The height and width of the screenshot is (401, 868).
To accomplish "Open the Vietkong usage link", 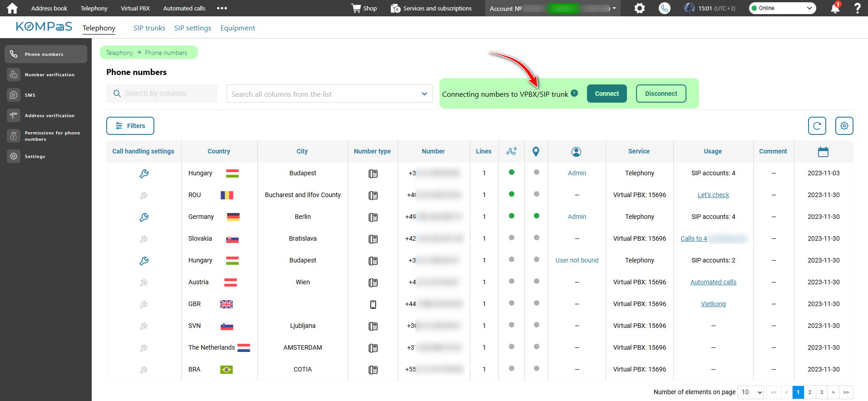I will [713, 304].
